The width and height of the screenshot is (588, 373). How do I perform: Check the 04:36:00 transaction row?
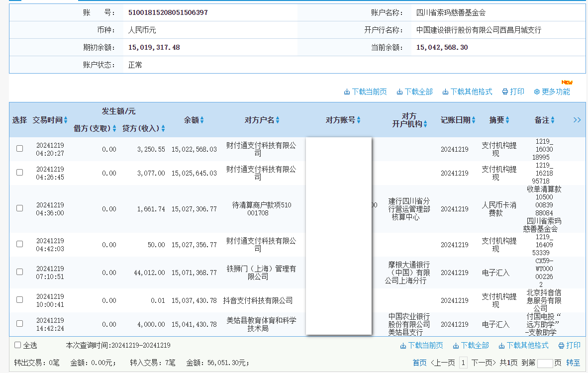20,208
